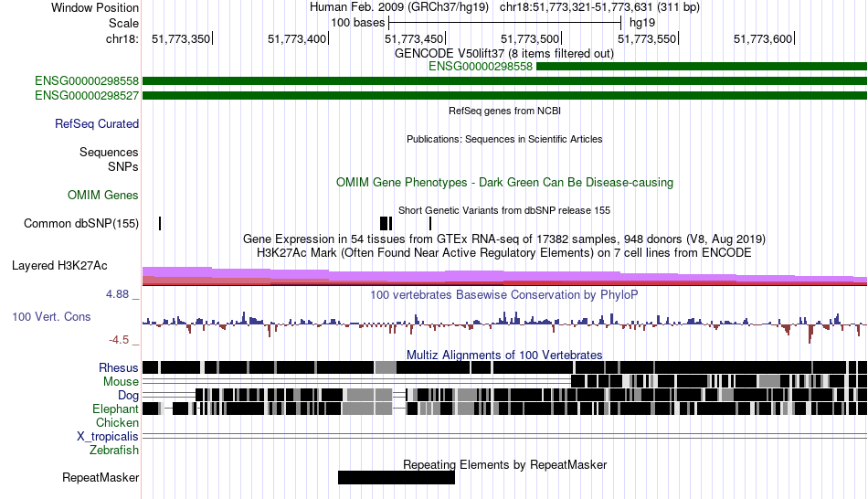Click the hg19 assembly label
This screenshot has height=499, width=868.
click(642, 23)
